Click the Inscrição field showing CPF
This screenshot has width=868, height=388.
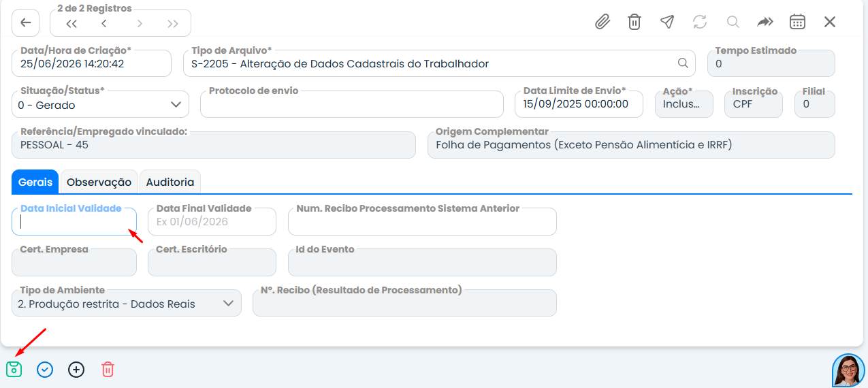(x=754, y=104)
